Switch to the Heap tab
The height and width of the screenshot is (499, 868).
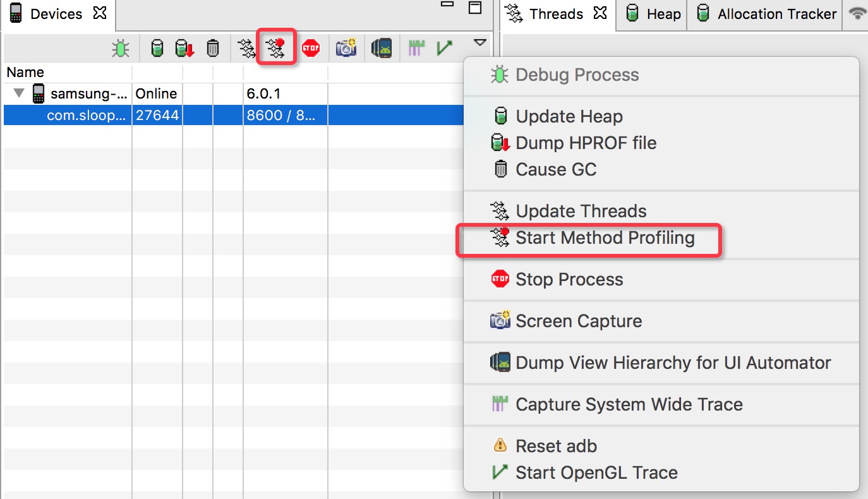[653, 14]
